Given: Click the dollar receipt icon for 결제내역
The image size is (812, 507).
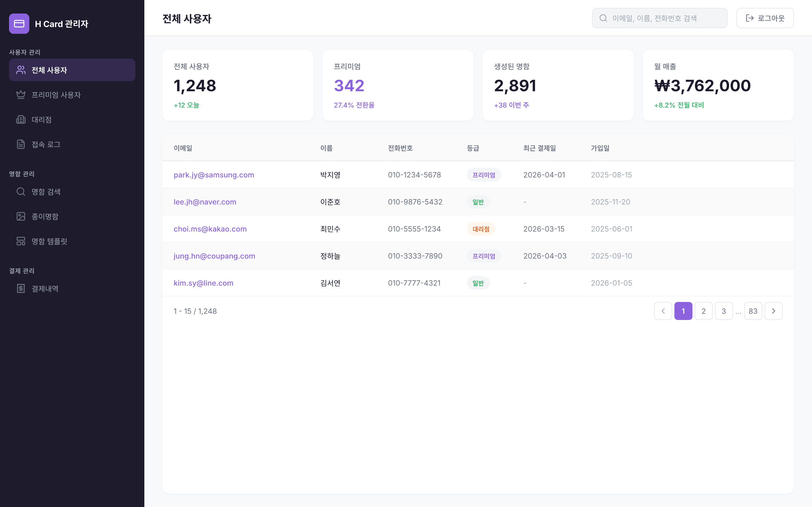Looking at the screenshot, I should 21,288.
